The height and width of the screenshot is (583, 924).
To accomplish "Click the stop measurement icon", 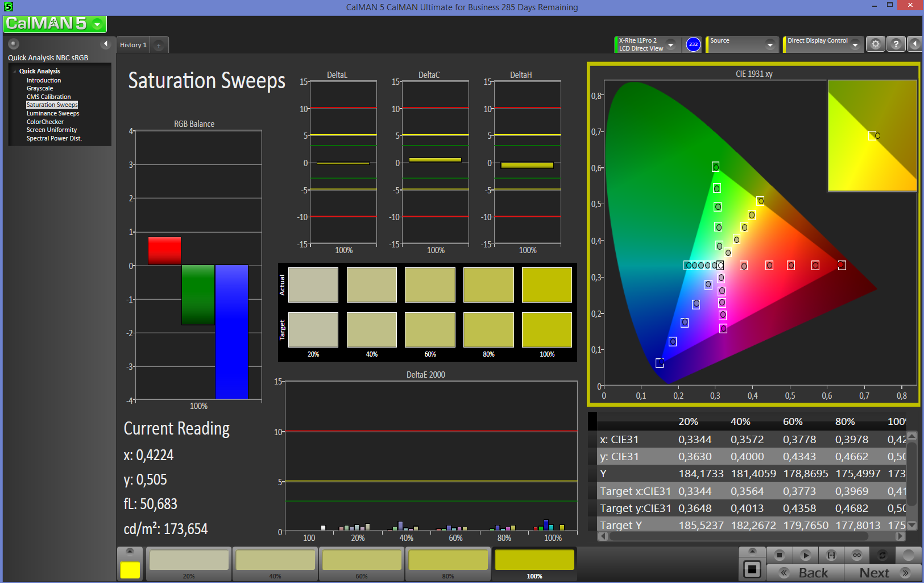I will [x=780, y=555].
